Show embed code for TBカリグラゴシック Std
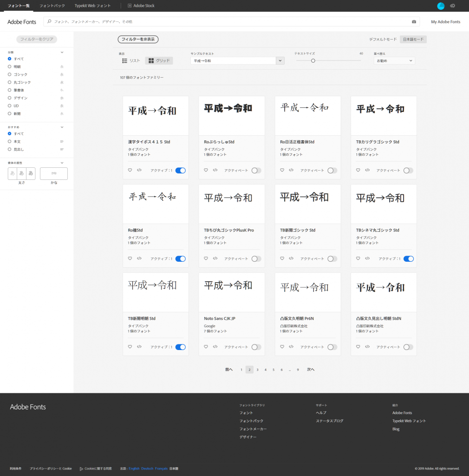This screenshot has height=476, width=469. coord(367,170)
